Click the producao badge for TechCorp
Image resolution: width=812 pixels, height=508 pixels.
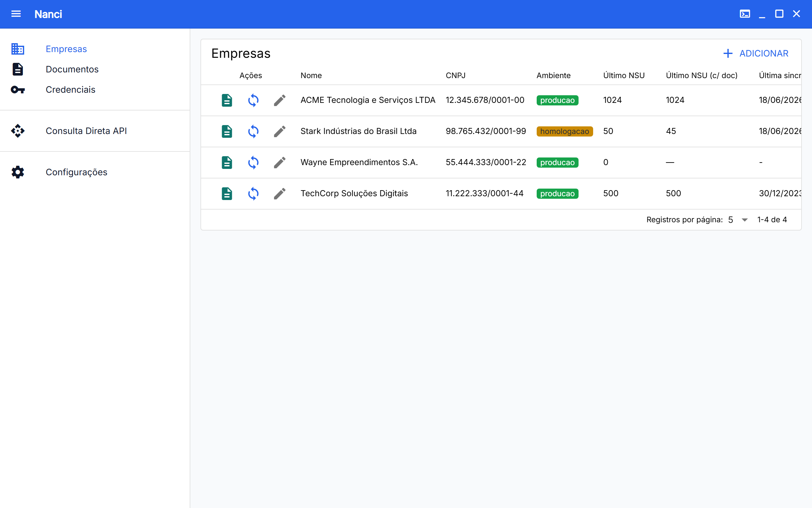pos(557,194)
